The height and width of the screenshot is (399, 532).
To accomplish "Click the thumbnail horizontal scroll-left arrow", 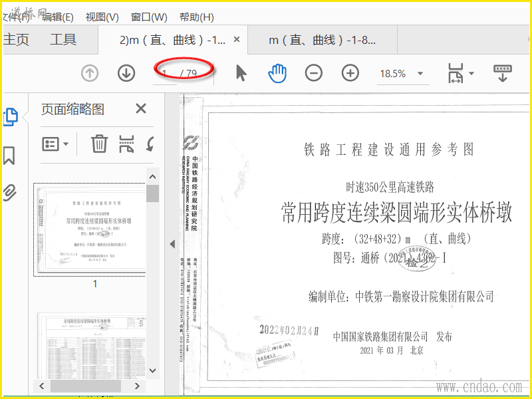I will (x=41, y=386).
